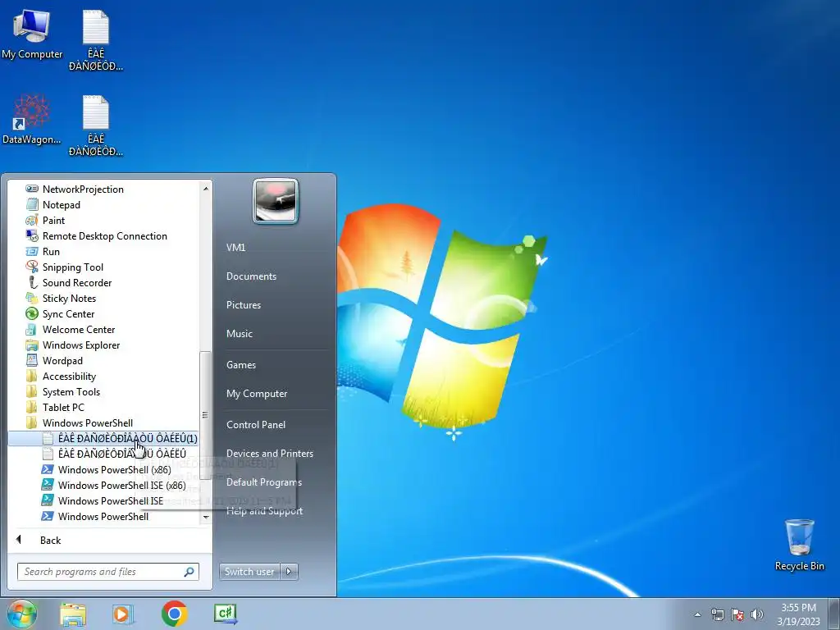
Task: Open the media player taskbar icon
Action: [x=123, y=614]
